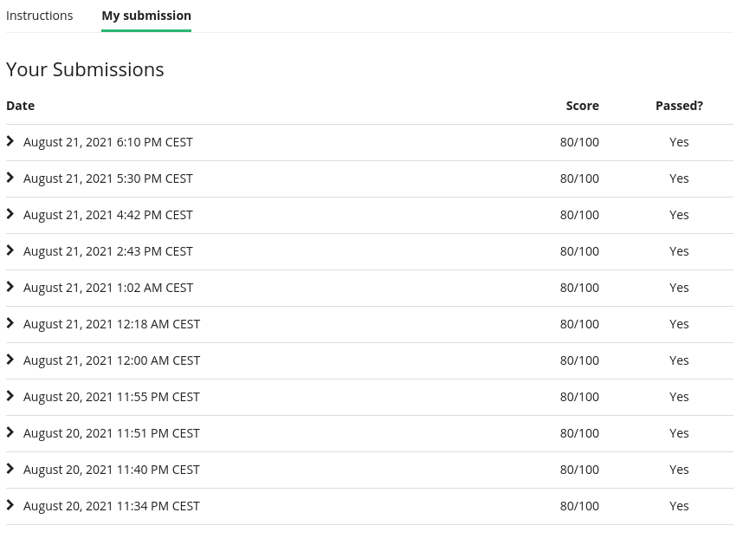Expand the August 21, 2:43 PM submission chevron
The height and width of the screenshot is (545, 756).
[10, 250]
